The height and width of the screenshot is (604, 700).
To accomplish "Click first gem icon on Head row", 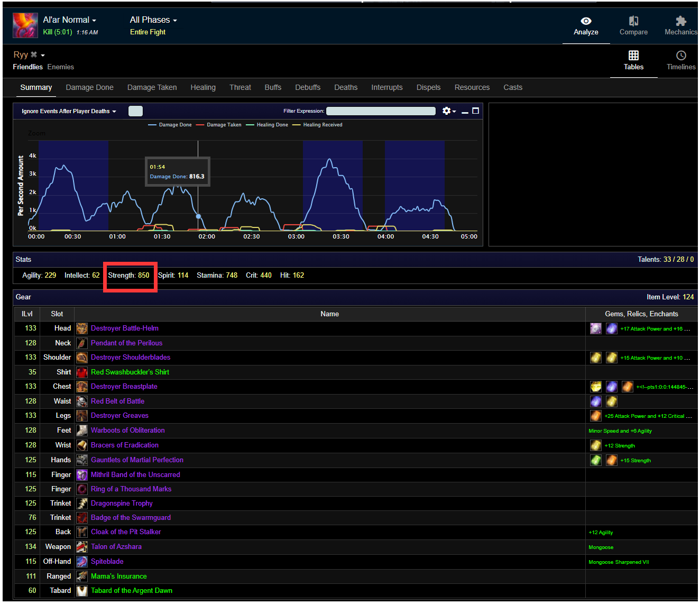I will point(596,328).
